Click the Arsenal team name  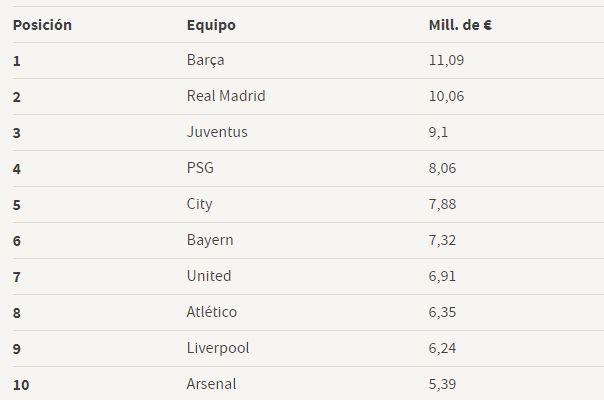212,384
